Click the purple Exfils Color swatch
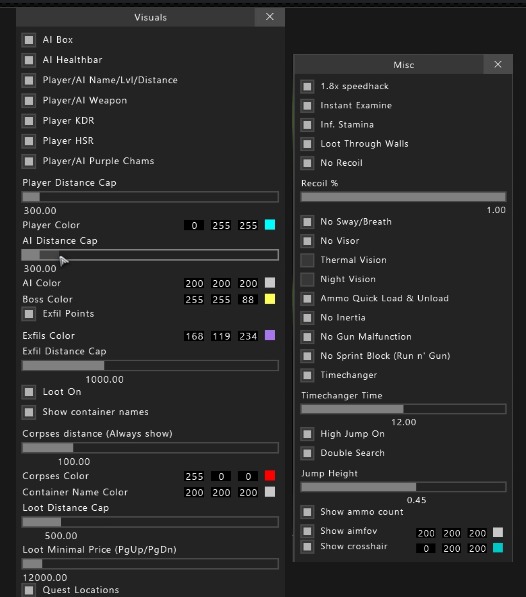The width and height of the screenshot is (526, 597). 270,335
